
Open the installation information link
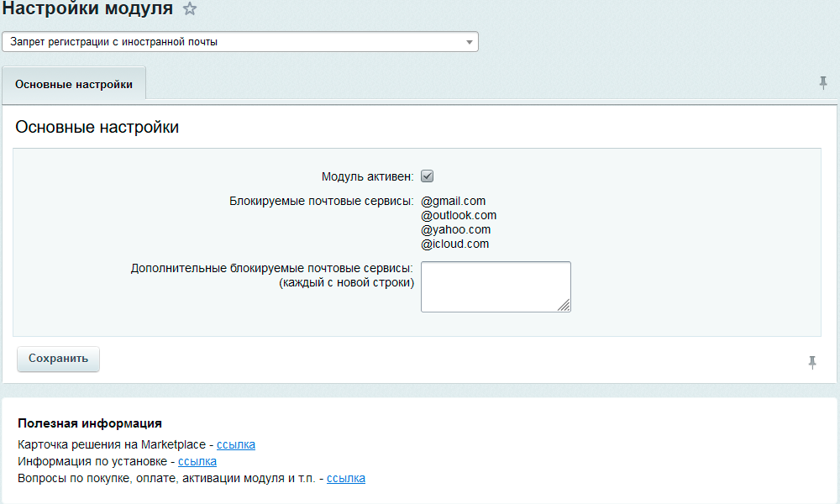(x=197, y=461)
